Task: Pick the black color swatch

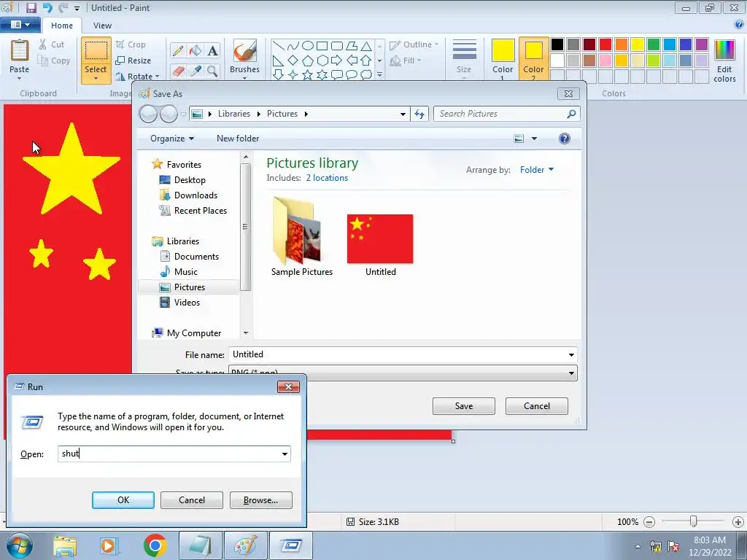Action: click(557, 44)
